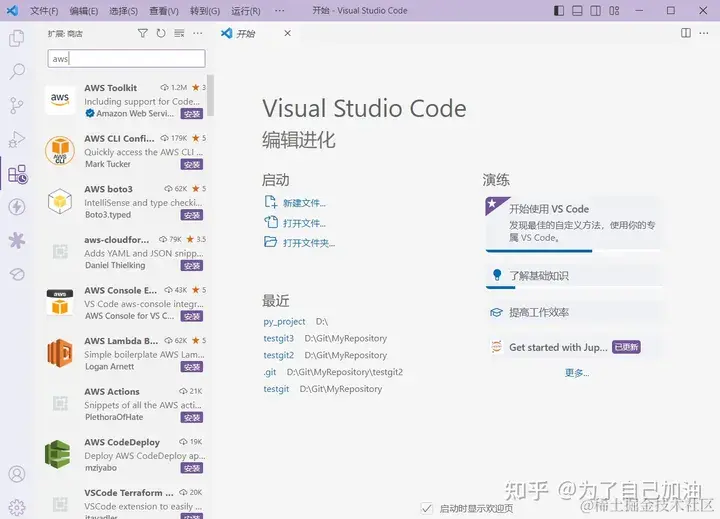Image resolution: width=720 pixels, height=519 pixels.
Task: Open the 编辑(E) menu
Action: coord(84,11)
